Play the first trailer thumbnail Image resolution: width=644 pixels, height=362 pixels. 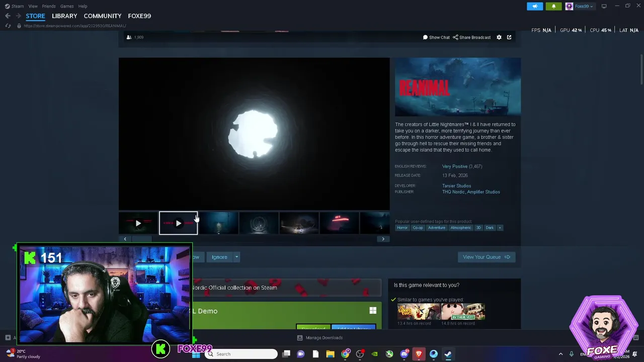coord(138,223)
